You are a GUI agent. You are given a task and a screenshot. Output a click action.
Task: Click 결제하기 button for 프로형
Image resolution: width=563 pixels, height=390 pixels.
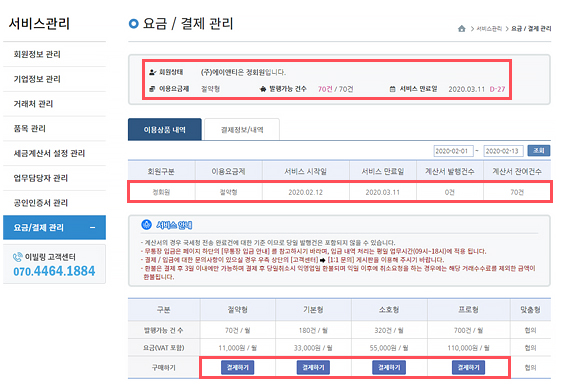pyautogui.click(x=469, y=367)
